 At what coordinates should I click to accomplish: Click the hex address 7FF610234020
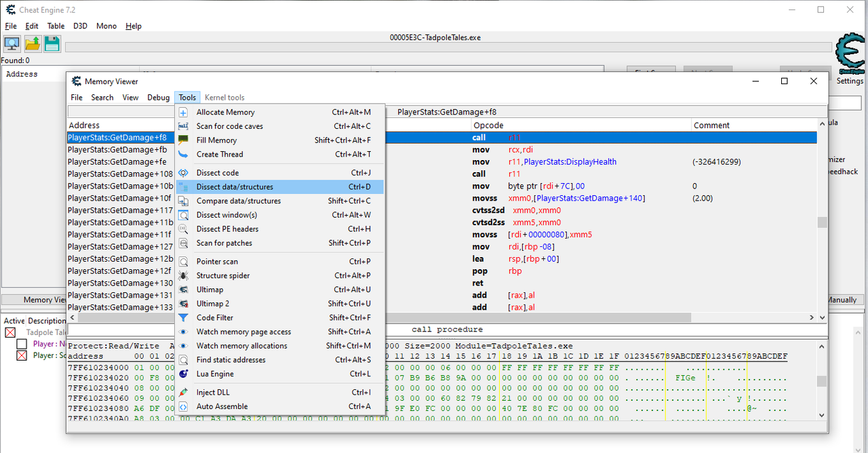[x=98, y=378]
